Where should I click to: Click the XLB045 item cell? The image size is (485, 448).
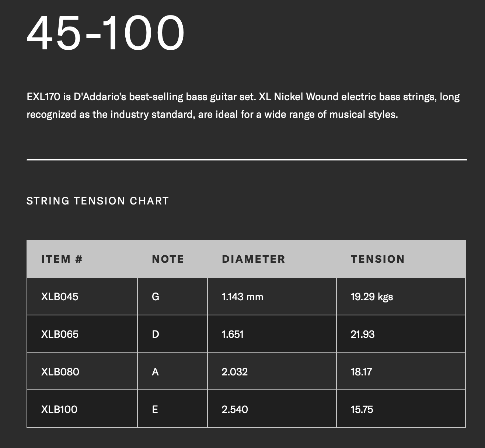click(82, 297)
